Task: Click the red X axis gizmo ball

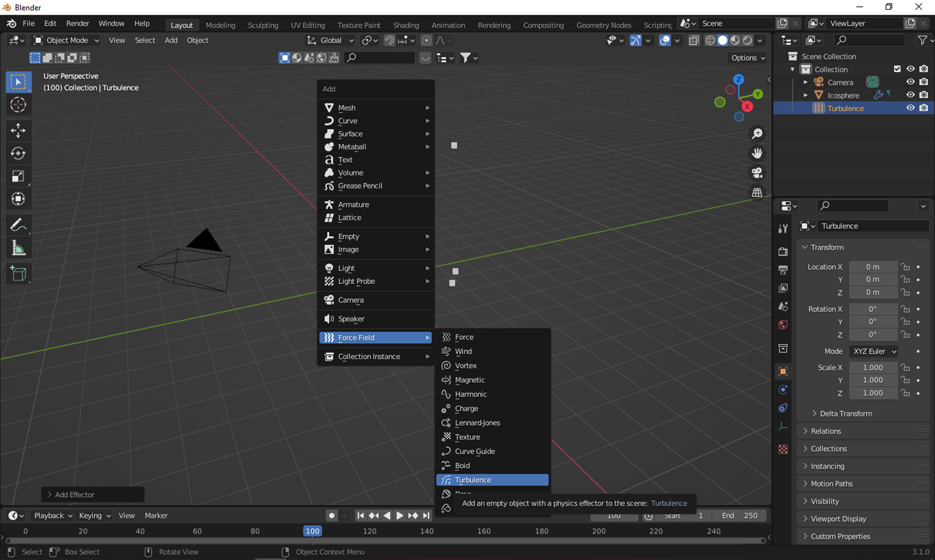Action: coord(747,106)
